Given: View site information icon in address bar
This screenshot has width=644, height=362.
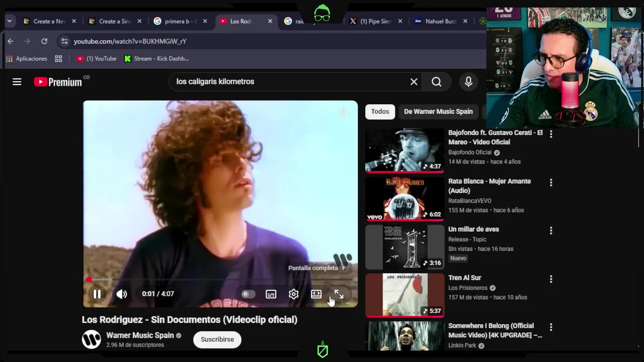Looking at the screenshot, I should point(64,41).
